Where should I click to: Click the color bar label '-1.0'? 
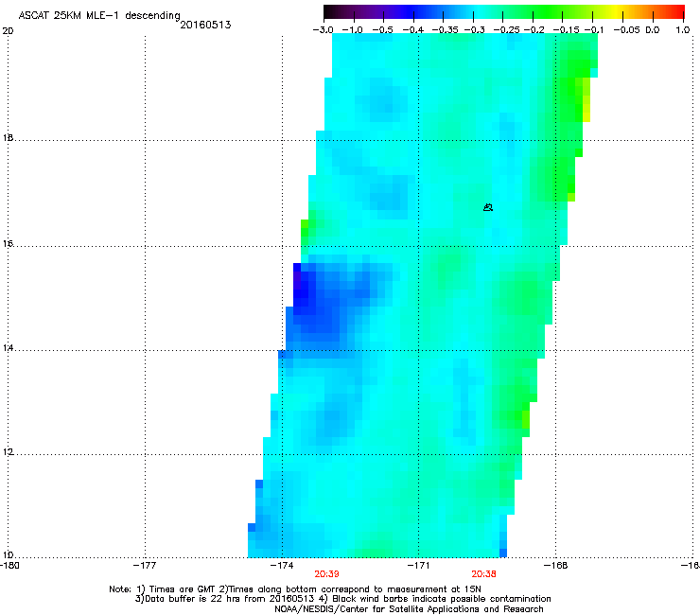(353, 30)
